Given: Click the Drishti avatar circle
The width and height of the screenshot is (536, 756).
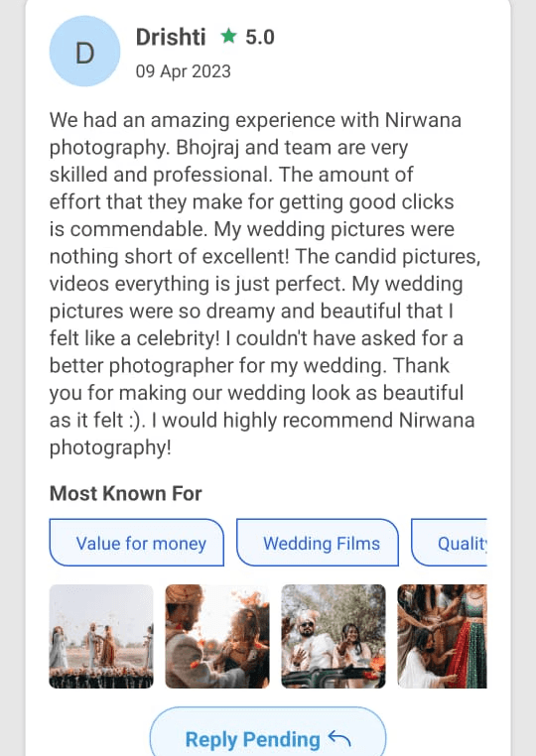Looking at the screenshot, I should point(84,52).
